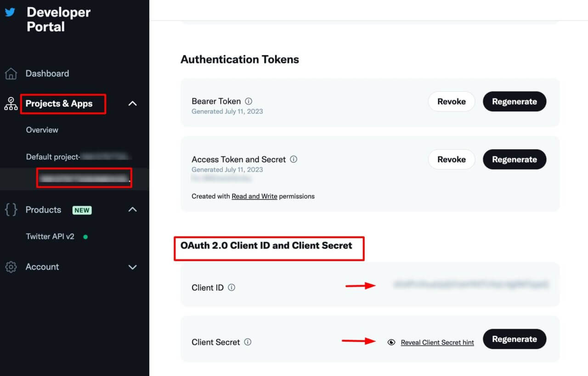Click the Dashboard home icon
The width and height of the screenshot is (588, 376).
pyautogui.click(x=11, y=73)
